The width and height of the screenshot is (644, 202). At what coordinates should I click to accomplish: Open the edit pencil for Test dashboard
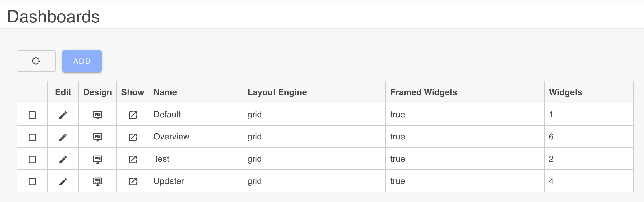pyautogui.click(x=63, y=159)
